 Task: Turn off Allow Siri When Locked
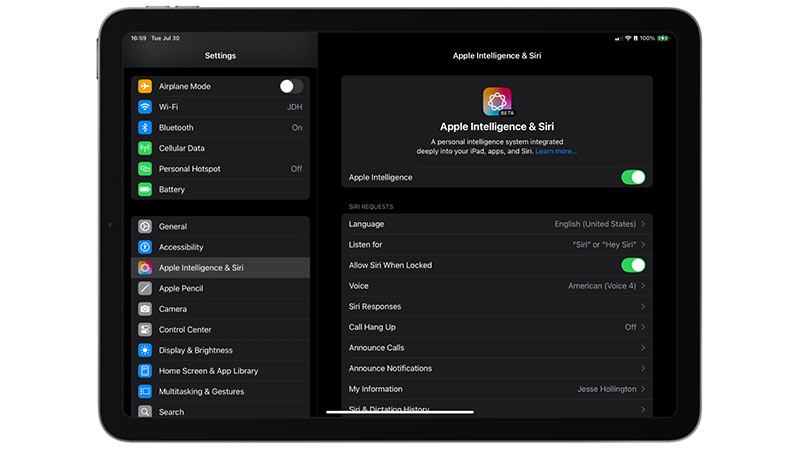click(x=633, y=265)
